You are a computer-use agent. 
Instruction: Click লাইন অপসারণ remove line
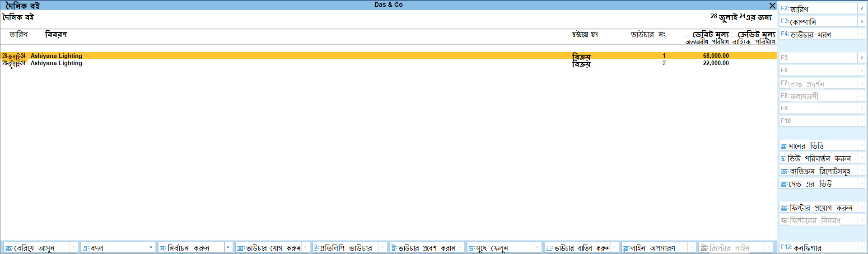click(x=654, y=248)
